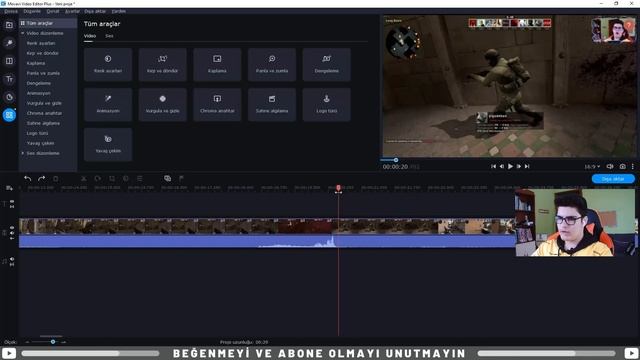Click the rotate icon in timeline toolbar
The width and height of the screenshot is (640, 360).
[98, 178]
